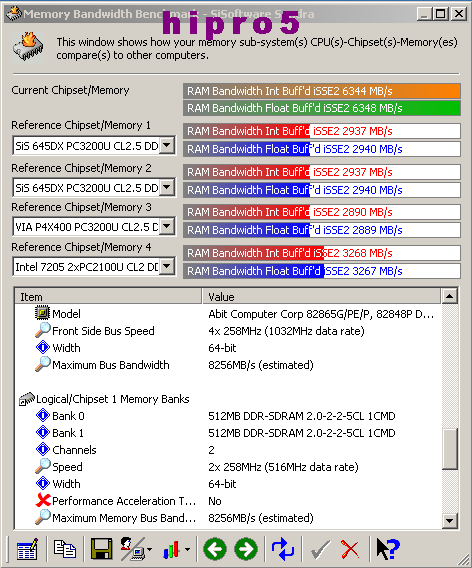Click title bar application icon
The image size is (472, 568).
14,14
